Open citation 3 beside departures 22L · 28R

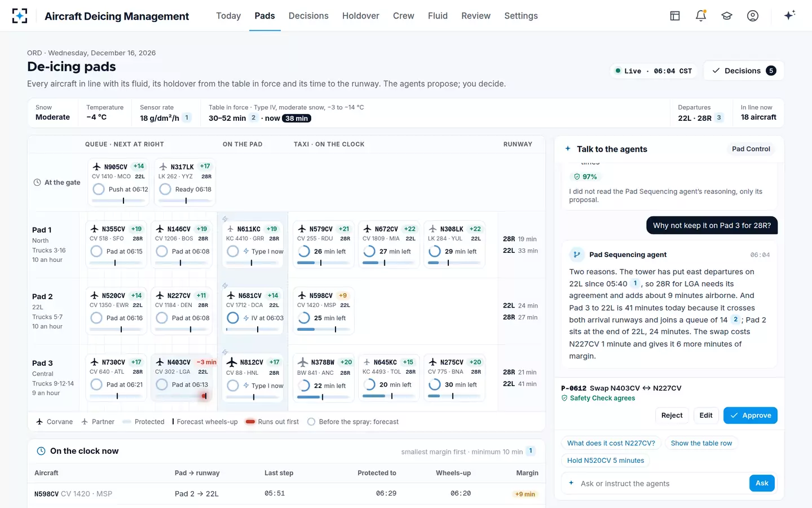[719, 117]
